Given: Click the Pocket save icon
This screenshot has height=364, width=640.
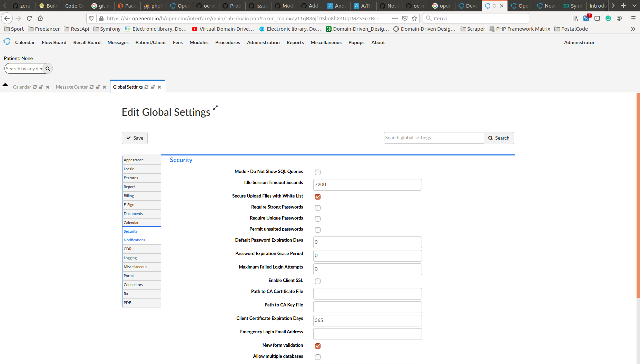Looking at the screenshot, I should click(405, 18).
